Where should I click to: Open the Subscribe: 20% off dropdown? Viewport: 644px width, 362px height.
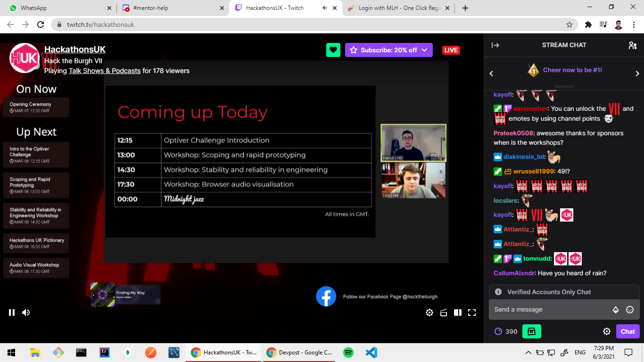(389, 50)
